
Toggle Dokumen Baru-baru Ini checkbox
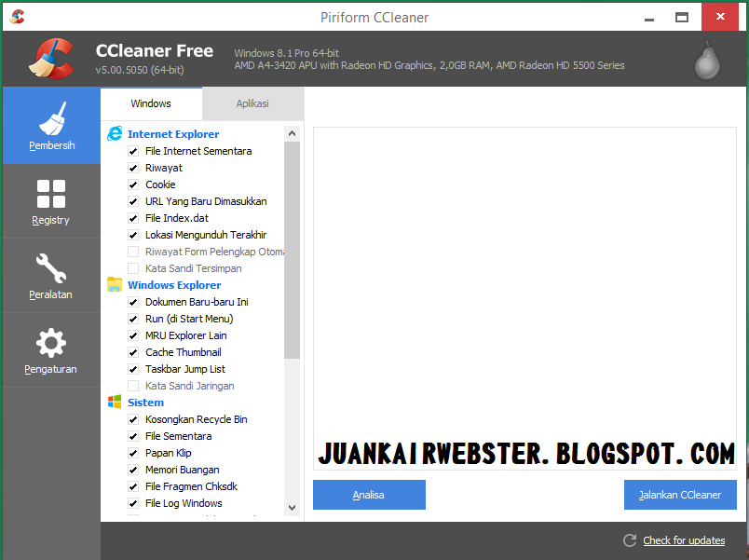(x=133, y=303)
